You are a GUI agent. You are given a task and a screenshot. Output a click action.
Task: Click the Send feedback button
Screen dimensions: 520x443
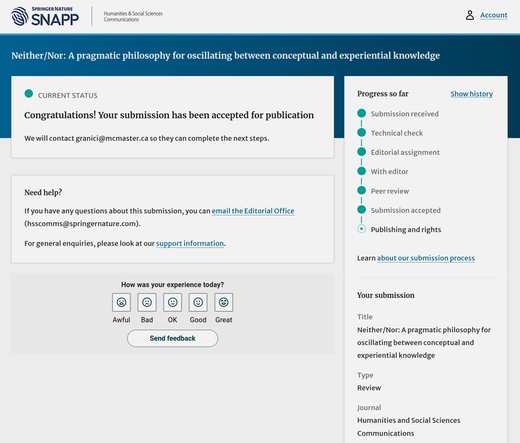(172, 338)
